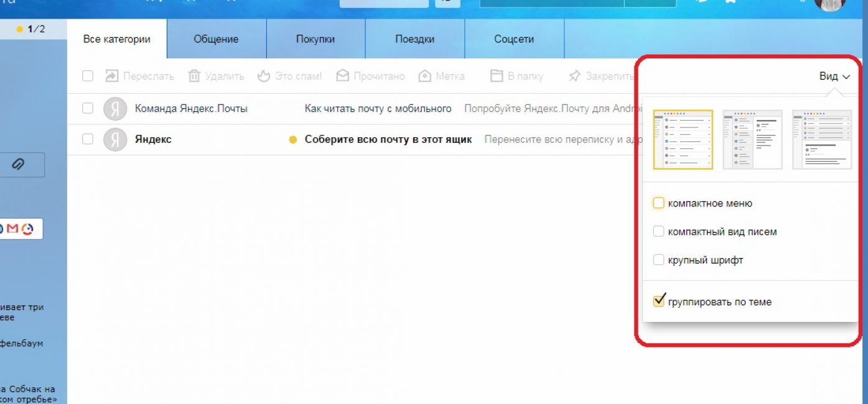Viewport: 868px width, 404px height.
Task: Click the Удалить trash icon
Action: click(195, 76)
